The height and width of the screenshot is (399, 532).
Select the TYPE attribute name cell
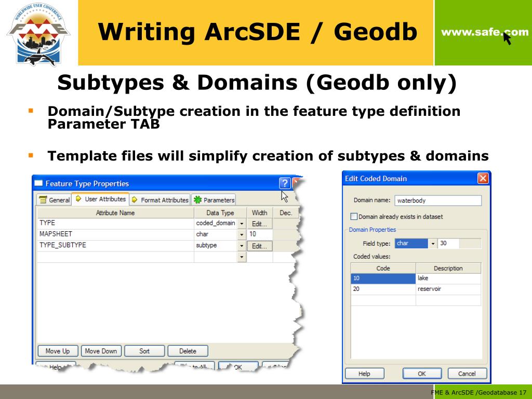point(115,223)
